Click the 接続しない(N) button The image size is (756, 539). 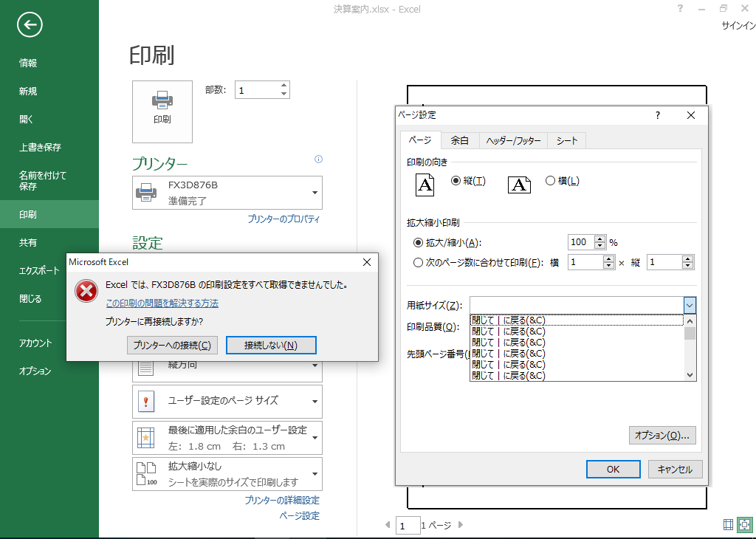pos(271,345)
